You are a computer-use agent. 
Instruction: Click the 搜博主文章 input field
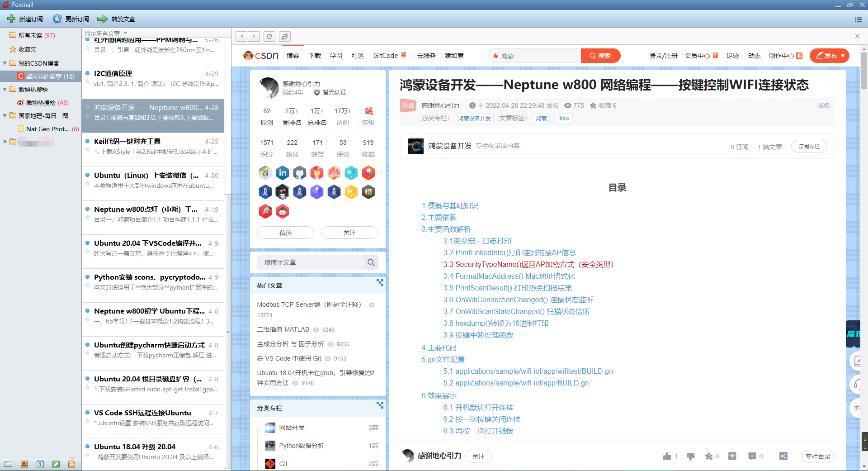[311, 262]
